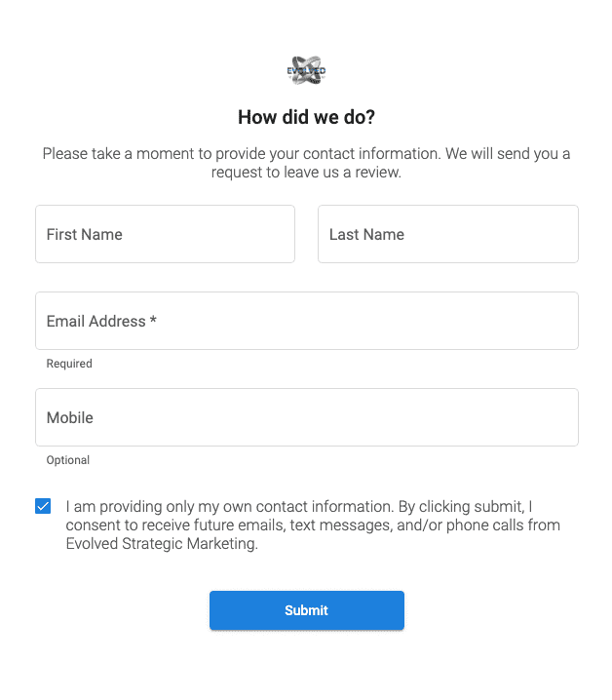Viewport: 612px width, 700px height.
Task: Click the "Required" helper text under Email
Action: pyautogui.click(x=69, y=364)
